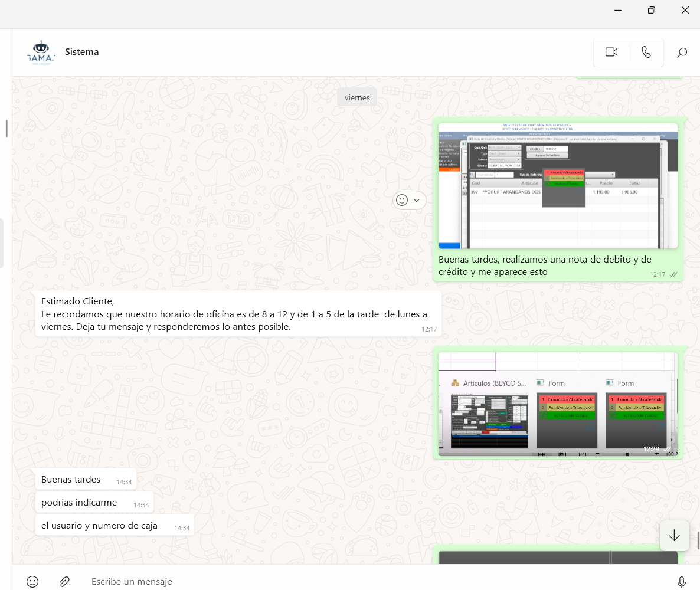Click the viernes date separator label
The image size is (700, 590).
[x=357, y=97]
